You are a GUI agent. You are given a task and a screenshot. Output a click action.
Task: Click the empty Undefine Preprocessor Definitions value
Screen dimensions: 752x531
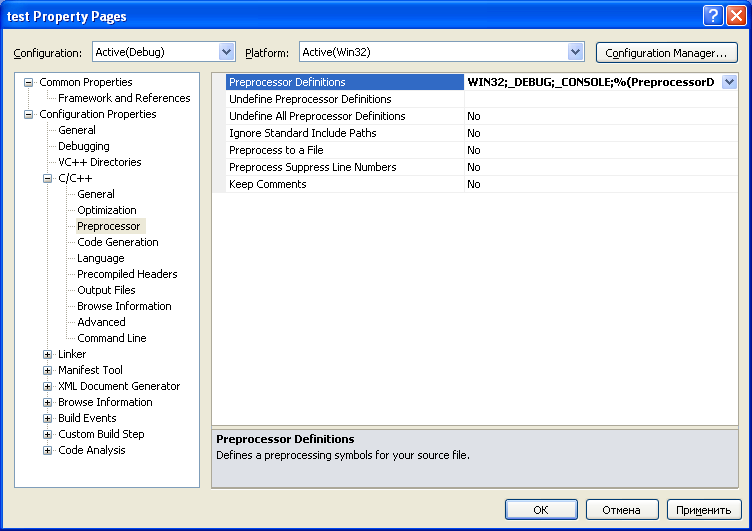[x=601, y=99]
